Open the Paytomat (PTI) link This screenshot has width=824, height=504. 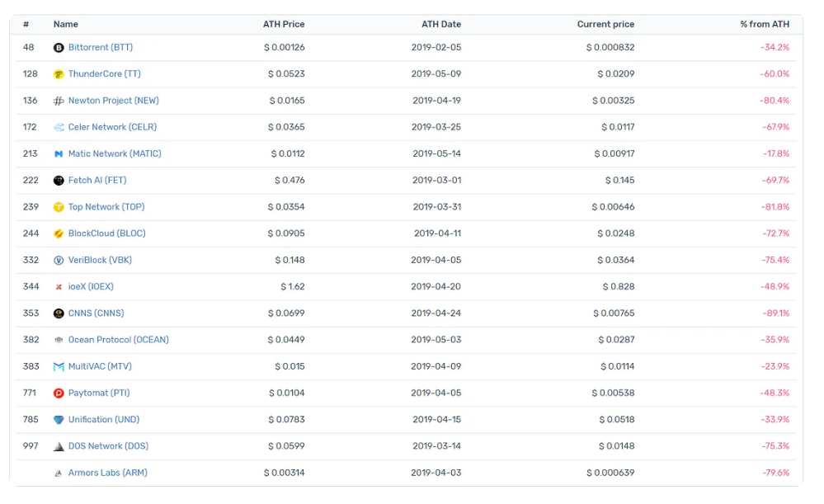click(x=99, y=393)
